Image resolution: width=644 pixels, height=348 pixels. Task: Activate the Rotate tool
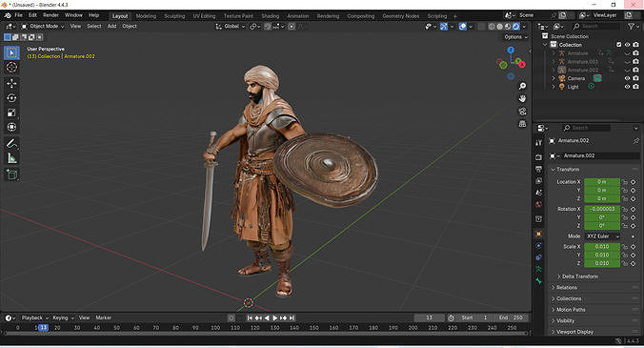(x=11, y=98)
